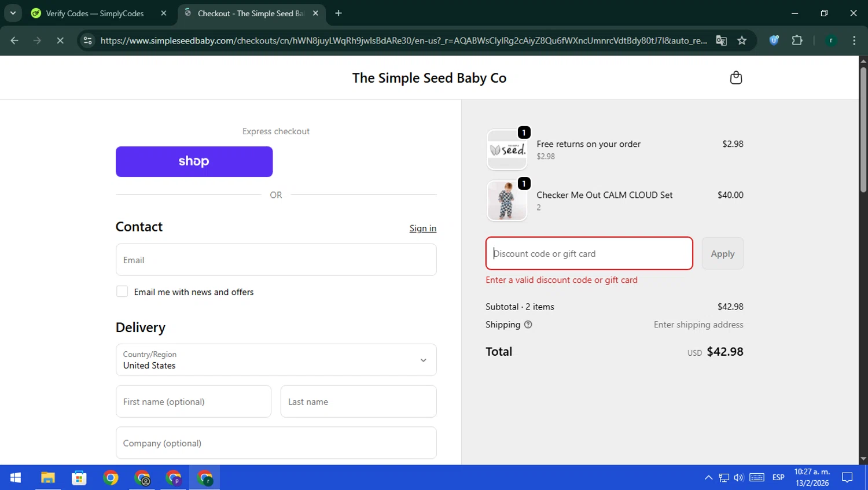868x490 pixels.
Task: Click the page vertical scrollbar thumb
Action: coord(863,130)
